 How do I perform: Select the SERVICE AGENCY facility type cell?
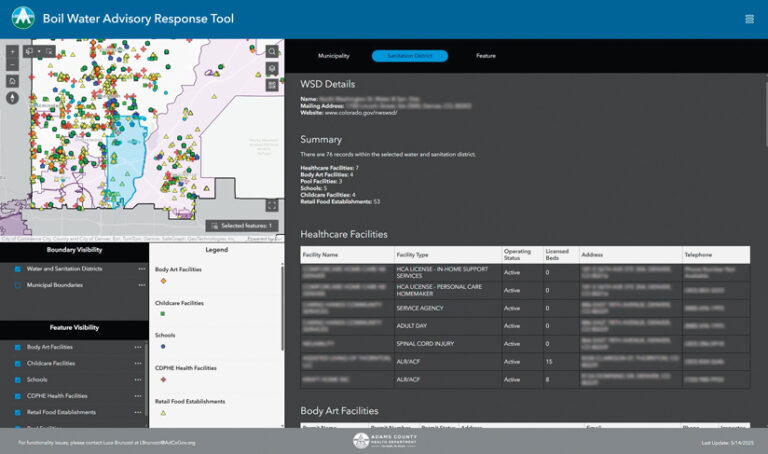pyautogui.click(x=448, y=308)
